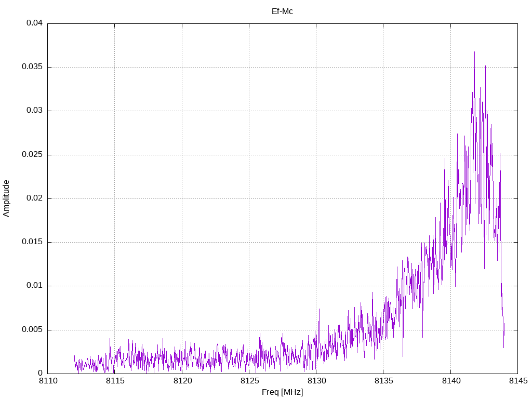Viewport: 532px width, 399px height.
Task: Select the 8135 x-axis tick label
Action: tap(383, 381)
